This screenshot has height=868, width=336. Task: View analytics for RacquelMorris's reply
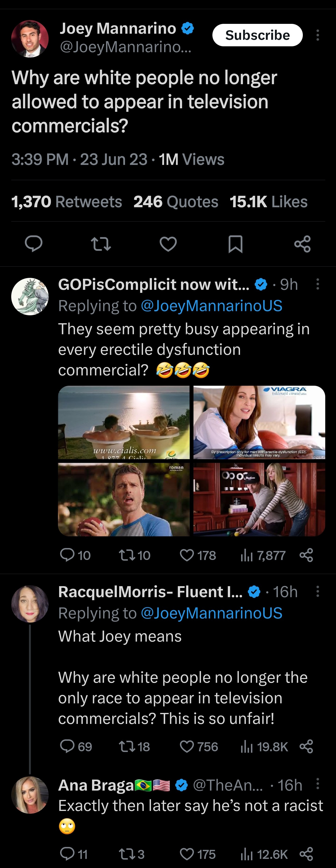[x=264, y=746]
